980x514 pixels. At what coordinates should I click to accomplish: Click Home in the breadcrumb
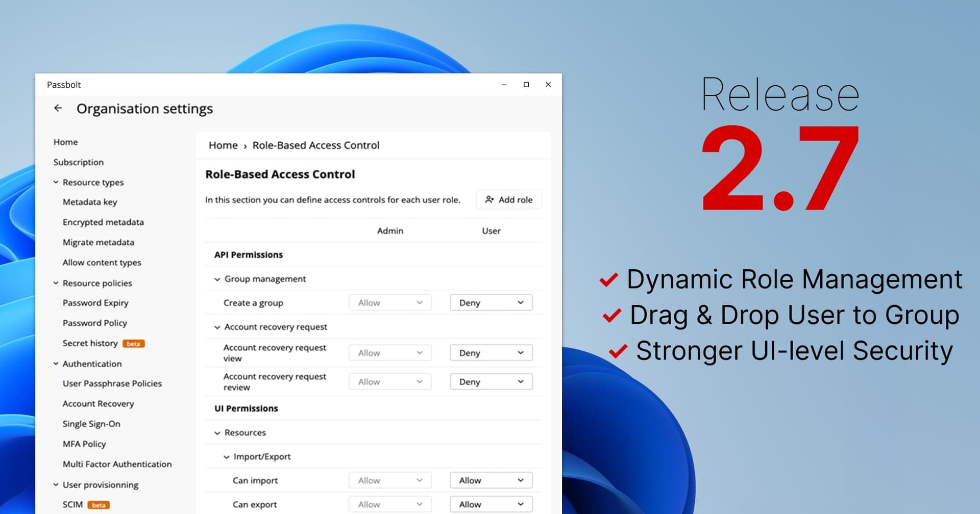pos(223,145)
